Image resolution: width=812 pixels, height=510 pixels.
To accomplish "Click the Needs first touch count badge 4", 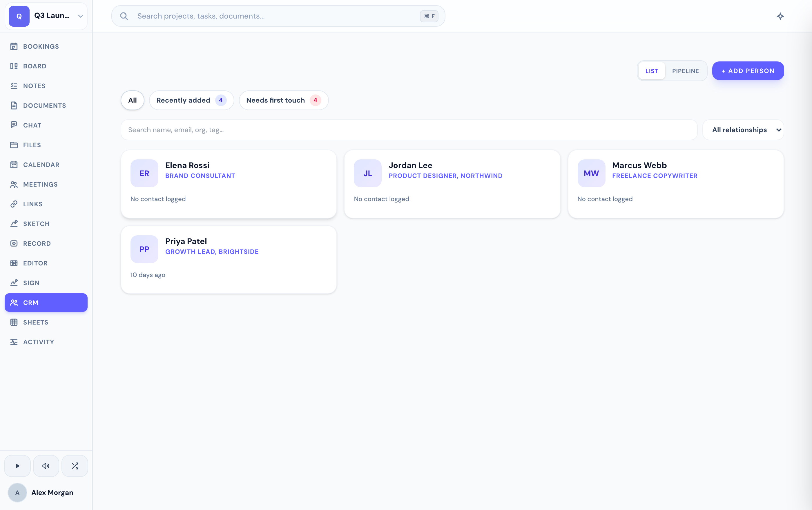I will tap(315, 100).
